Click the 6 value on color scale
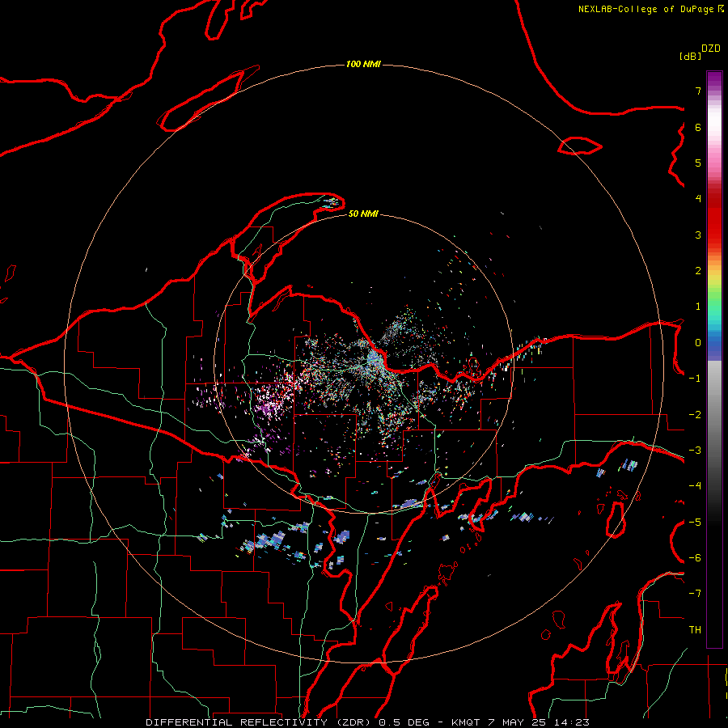 click(x=698, y=127)
